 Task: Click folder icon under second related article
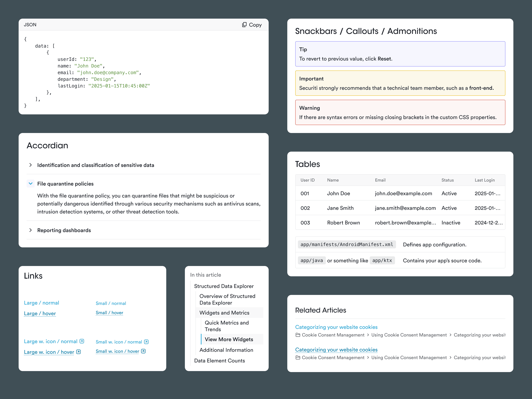click(298, 357)
